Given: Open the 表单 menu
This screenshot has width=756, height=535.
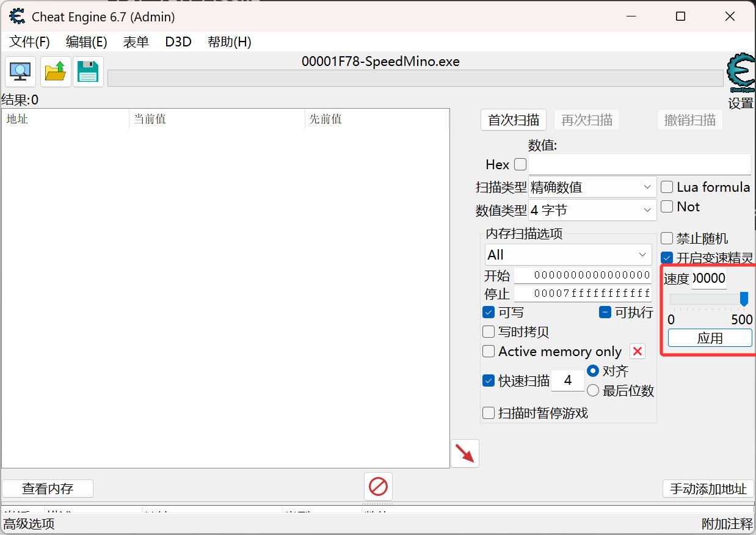Looking at the screenshot, I should [x=136, y=42].
